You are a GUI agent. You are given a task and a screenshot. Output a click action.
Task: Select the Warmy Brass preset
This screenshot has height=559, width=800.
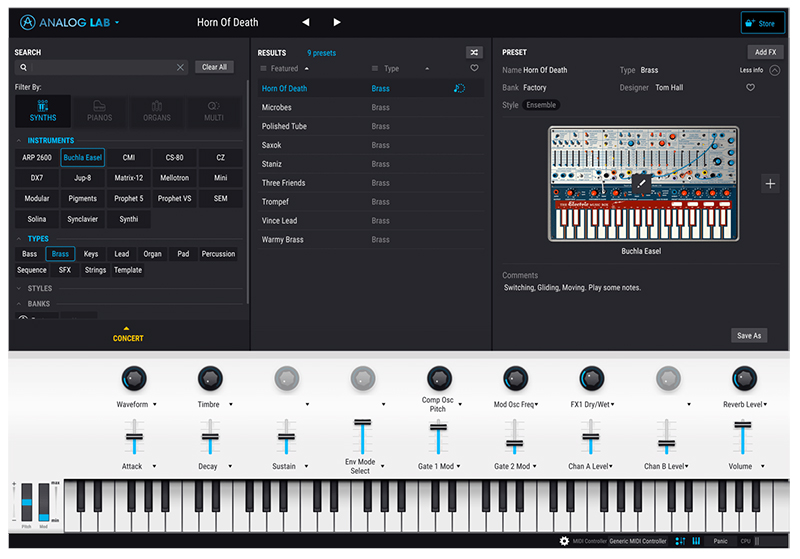tap(371, 240)
